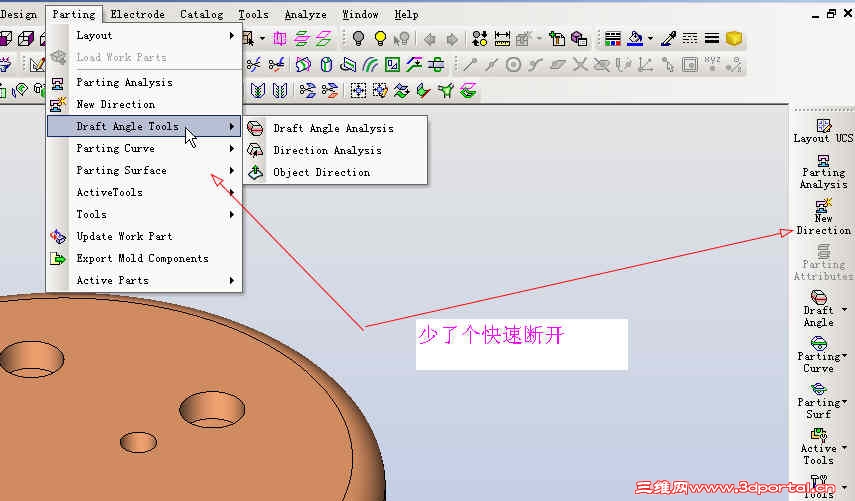Click the New Direction sidebar button
The width and height of the screenshot is (855, 501).
point(823,217)
